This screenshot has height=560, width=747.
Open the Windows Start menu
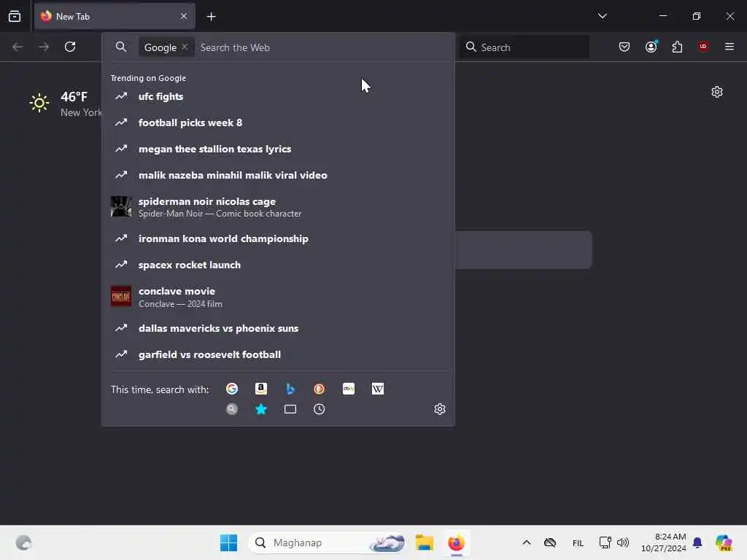click(228, 542)
